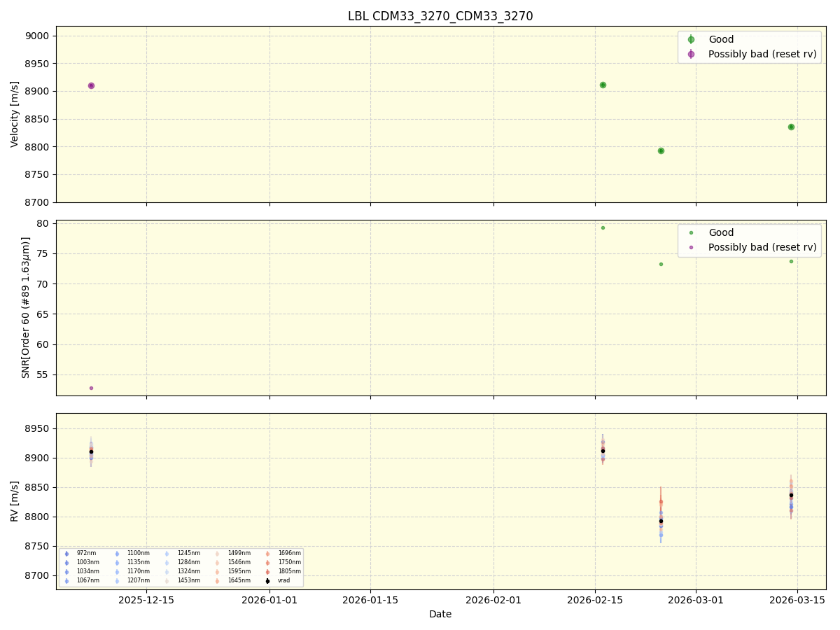Click the black vrad marker icon

266,580
